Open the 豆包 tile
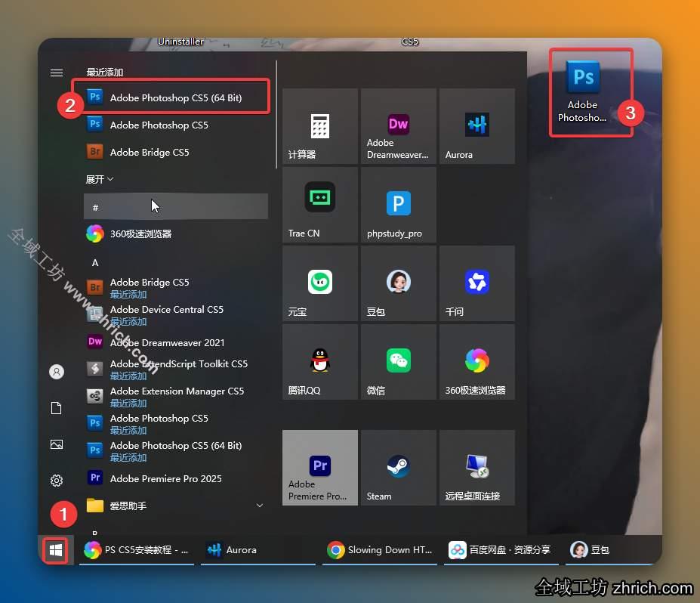Viewport: 700px width, 603px height. point(398,283)
